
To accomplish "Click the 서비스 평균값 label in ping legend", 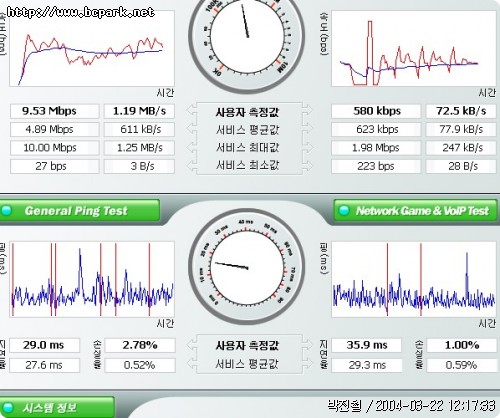I will (247, 364).
